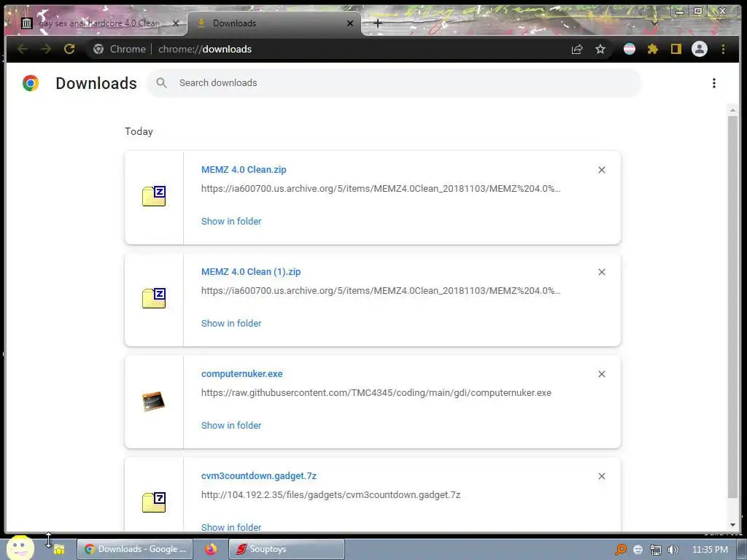
Task: Click the Today date heading
Action: tap(139, 131)
